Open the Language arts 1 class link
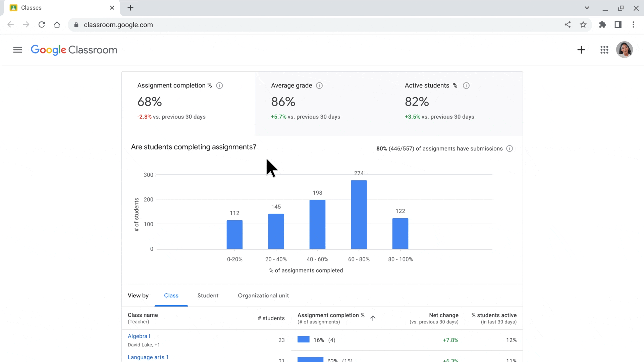The height and width of the screenshot is (362, 644). point(148,357)
